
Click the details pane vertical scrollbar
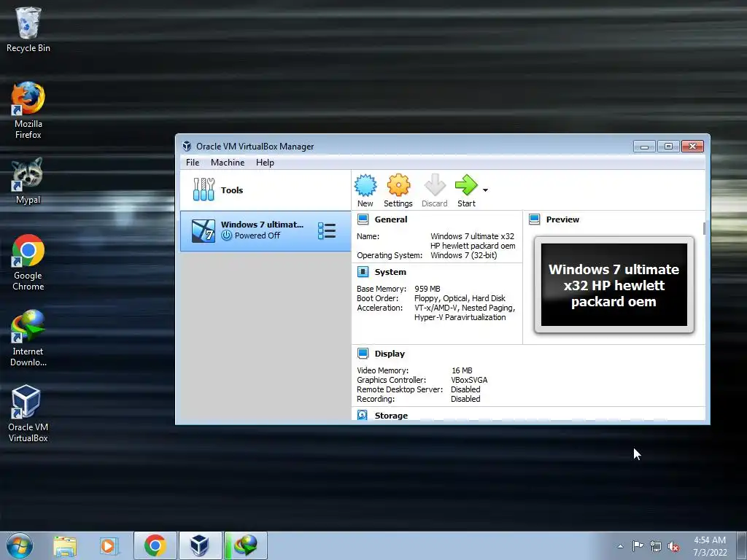pos(704,228)
